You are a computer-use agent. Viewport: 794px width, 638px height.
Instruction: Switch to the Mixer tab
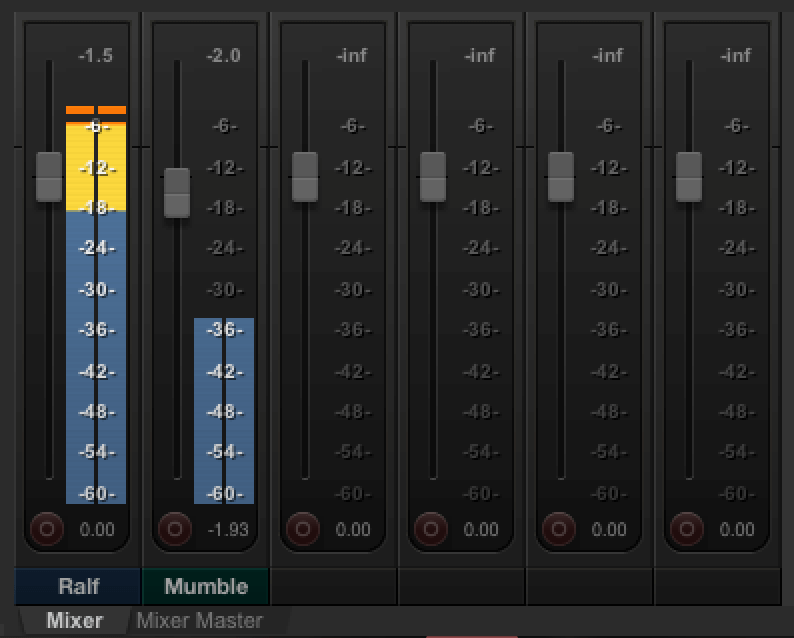click(75, 621)
